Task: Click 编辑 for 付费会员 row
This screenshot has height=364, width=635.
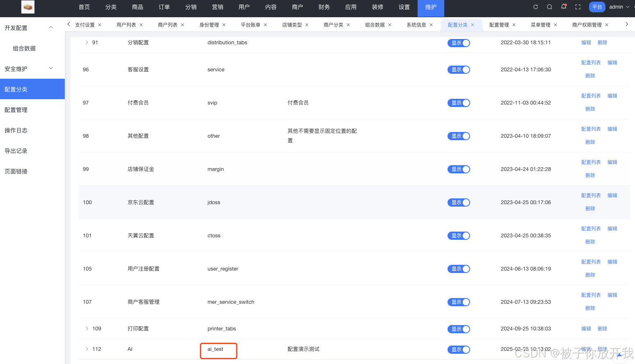Action: 612,96
